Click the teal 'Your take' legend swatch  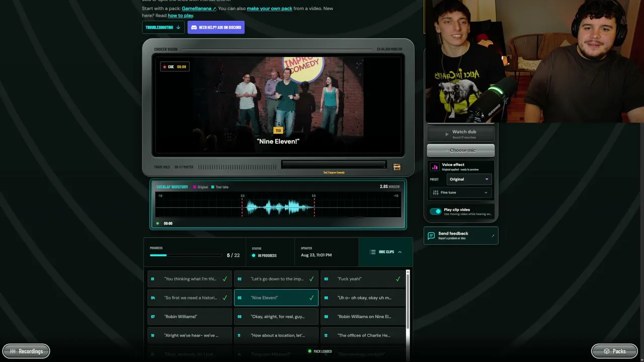pos(213,187)
